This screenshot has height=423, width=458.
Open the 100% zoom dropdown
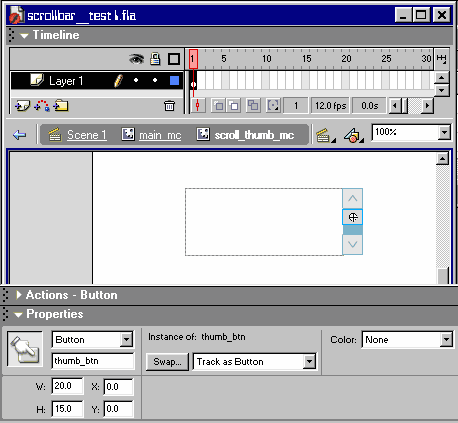tap(444, 132)
